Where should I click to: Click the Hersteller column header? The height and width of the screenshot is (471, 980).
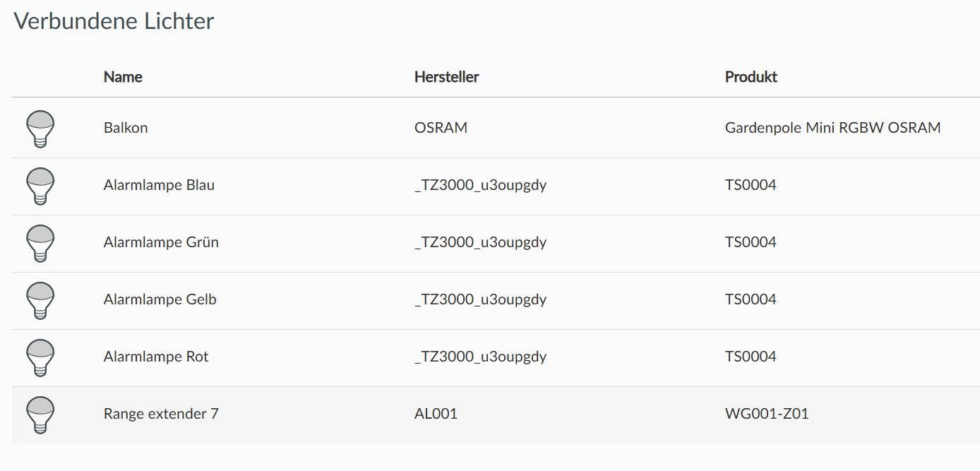point(447,77)
